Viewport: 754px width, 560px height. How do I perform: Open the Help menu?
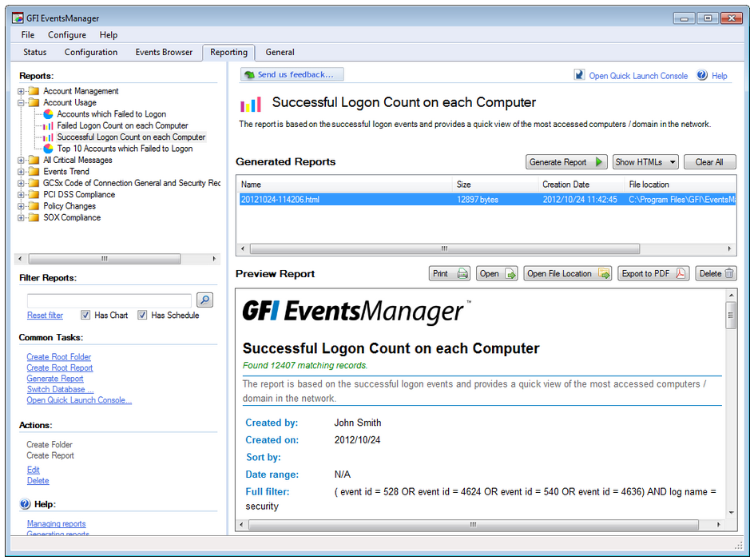(108, 35)
